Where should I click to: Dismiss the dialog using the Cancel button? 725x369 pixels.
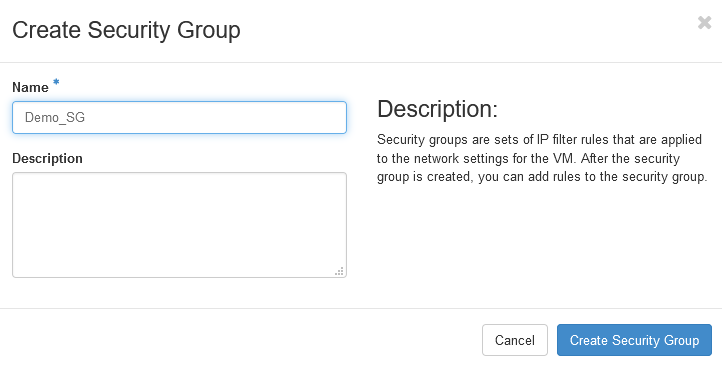click(x=515, y=340)
